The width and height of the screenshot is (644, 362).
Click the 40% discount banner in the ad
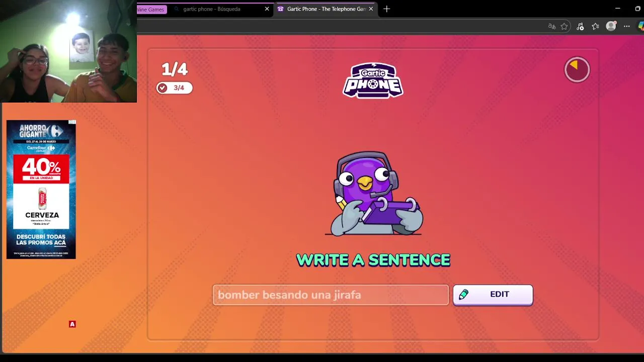point(41,169)
